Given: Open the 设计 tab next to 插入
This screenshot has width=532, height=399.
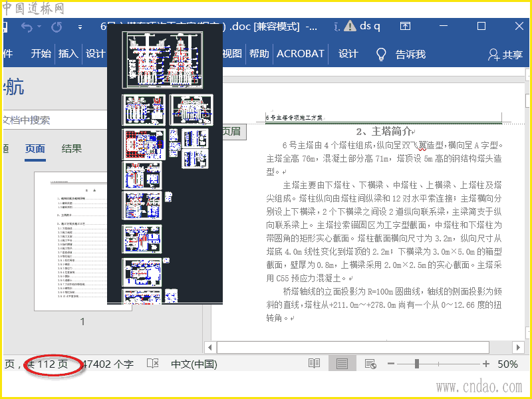Looking at the screenshot, I should pyautogui.click(x=96, y=54).
